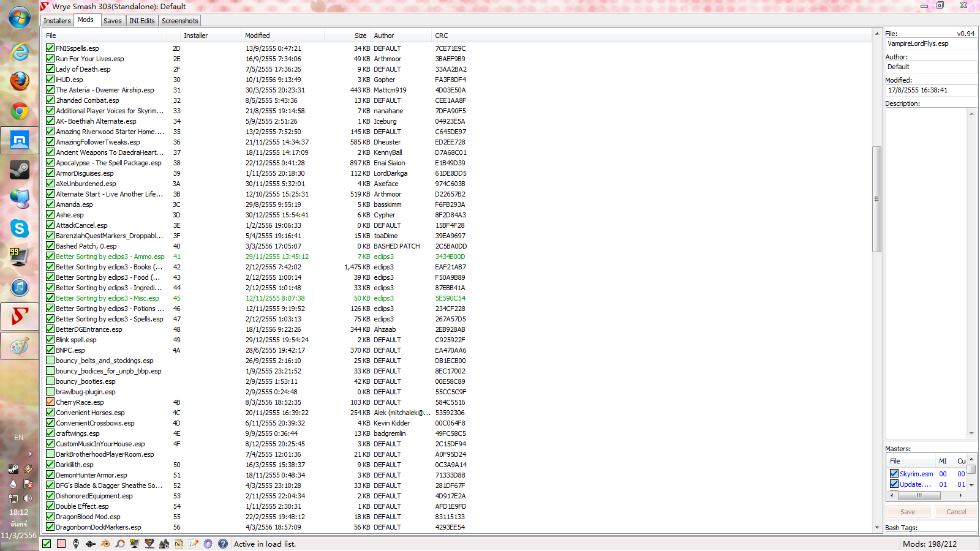Open the Help question mark icon

(x=223, y=544)
